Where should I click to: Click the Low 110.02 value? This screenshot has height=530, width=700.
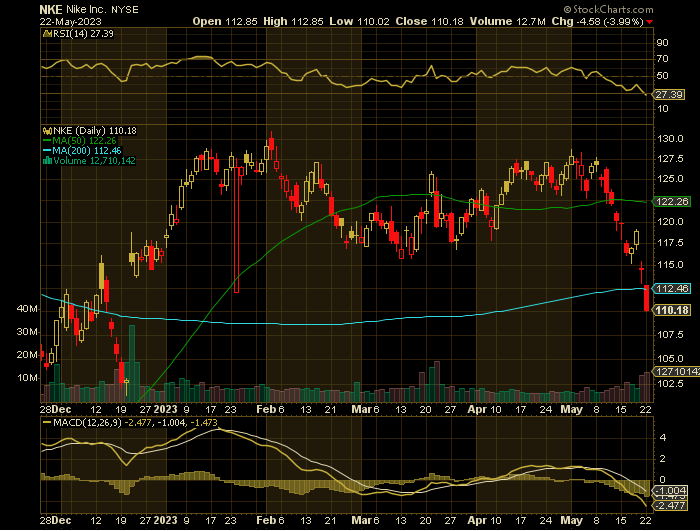(x=359, y=21)
